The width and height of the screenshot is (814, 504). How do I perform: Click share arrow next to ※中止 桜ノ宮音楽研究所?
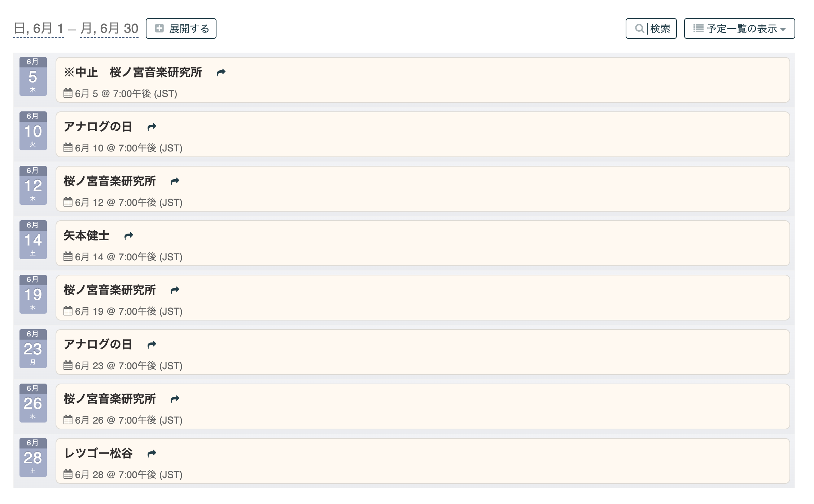click(x=221, y=72)
